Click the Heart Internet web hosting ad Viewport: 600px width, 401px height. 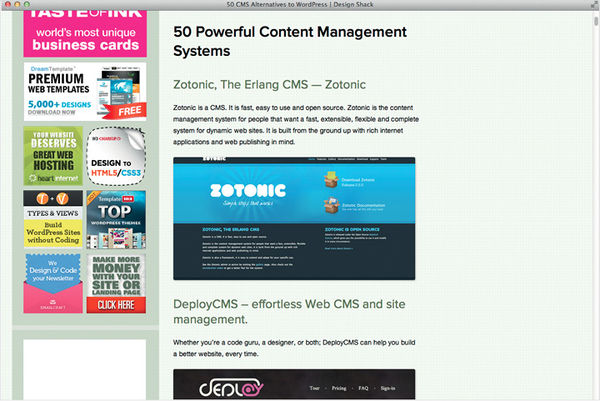53,157
